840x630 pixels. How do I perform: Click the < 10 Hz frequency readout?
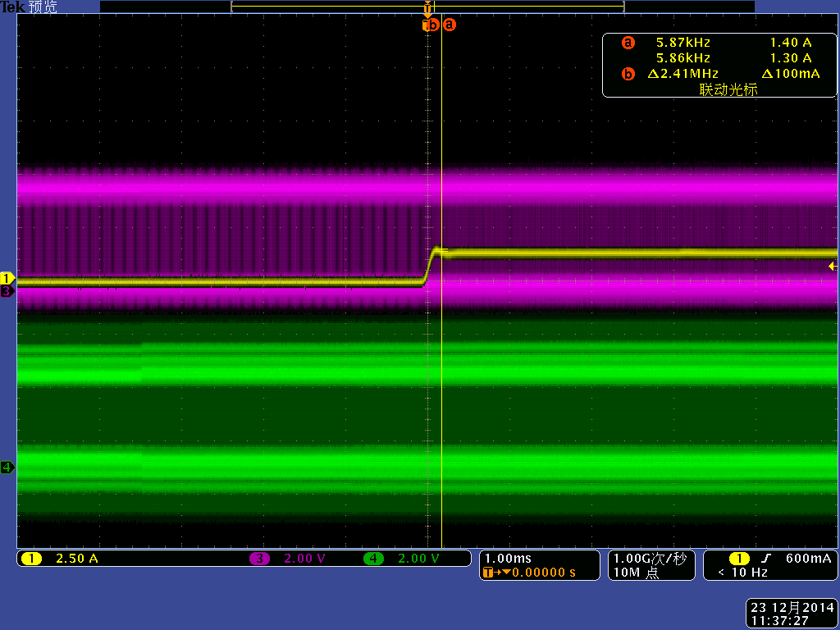tap(743, 573)
